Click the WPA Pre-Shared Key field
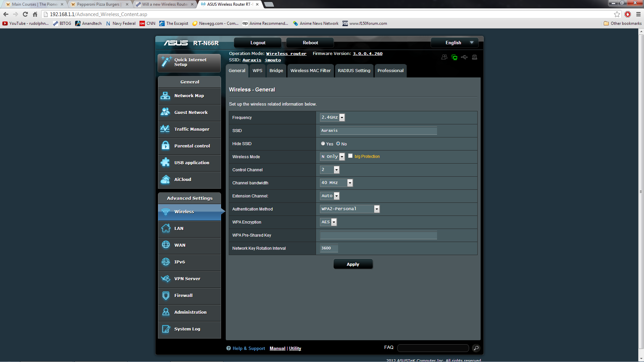Image resolution: width=644 pixels, height=362 pixels. point(378,235)
